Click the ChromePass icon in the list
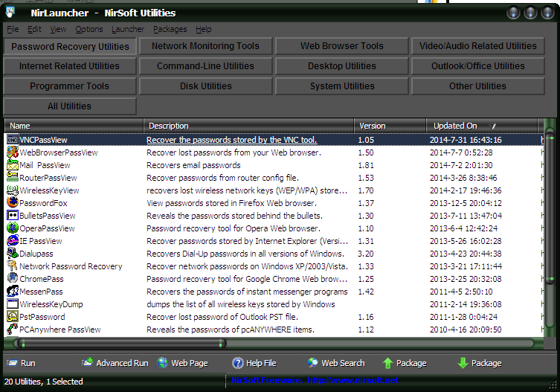The image size is (560, 392). 13,279
